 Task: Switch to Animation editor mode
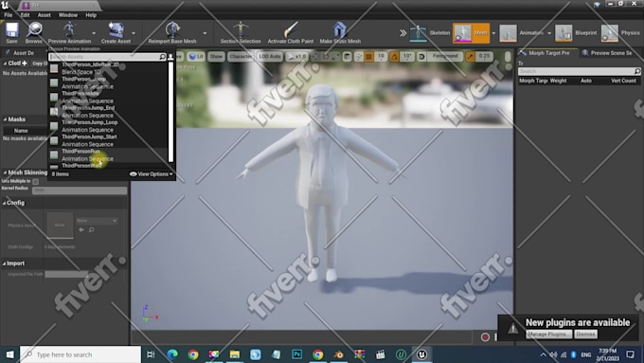[522, 33]
